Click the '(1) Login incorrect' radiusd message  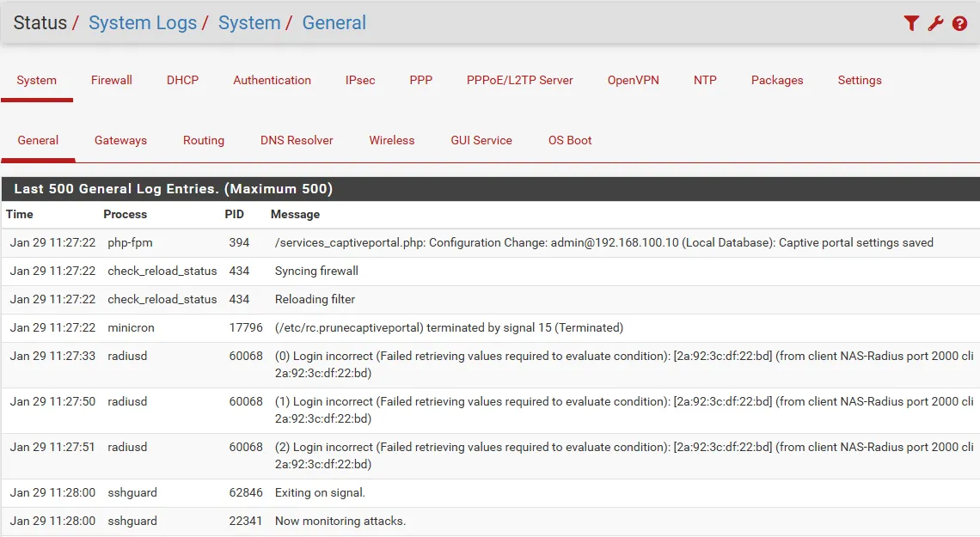click(x=624, y=410)
